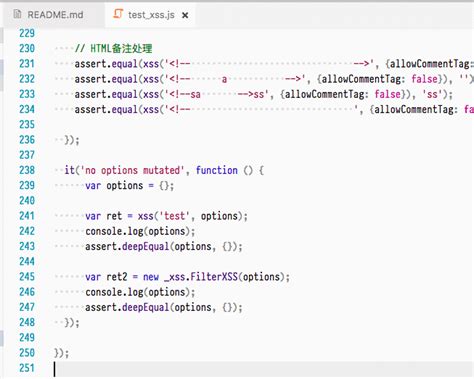
Task: Click line number 245 in gutter
Action: 27,277
